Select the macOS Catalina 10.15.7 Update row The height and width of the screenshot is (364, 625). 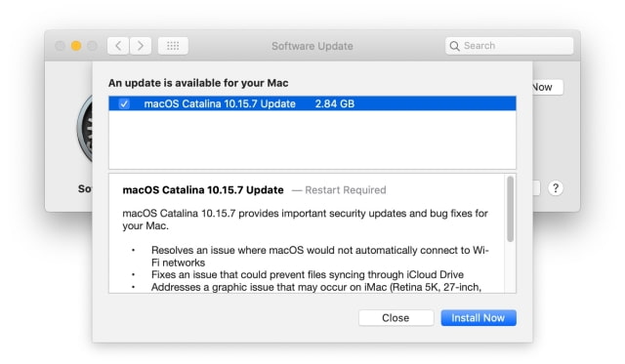312,103
